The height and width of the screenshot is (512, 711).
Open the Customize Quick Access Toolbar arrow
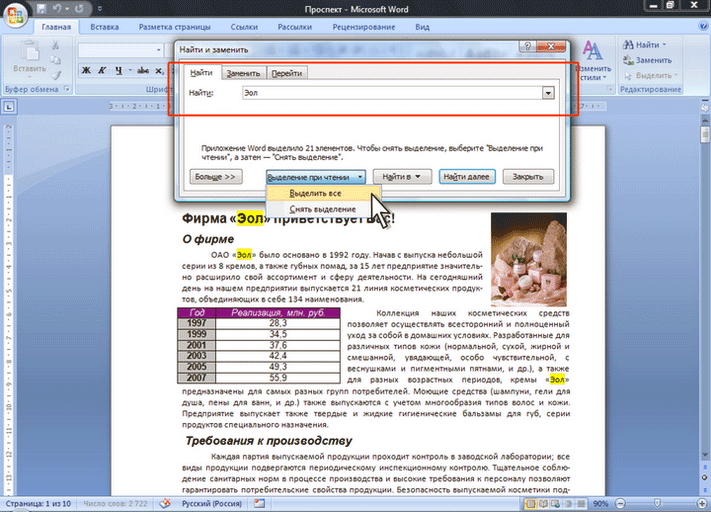pos(100,9)
